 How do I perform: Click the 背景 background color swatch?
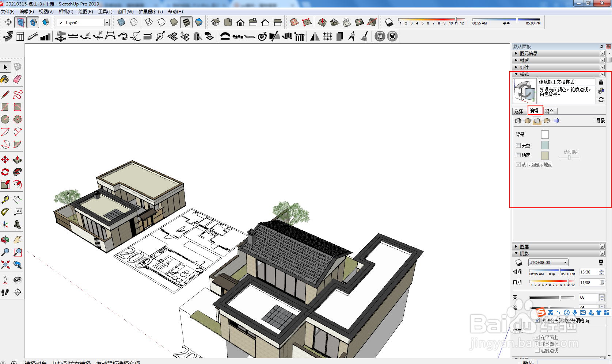click(x=545, y=135)
